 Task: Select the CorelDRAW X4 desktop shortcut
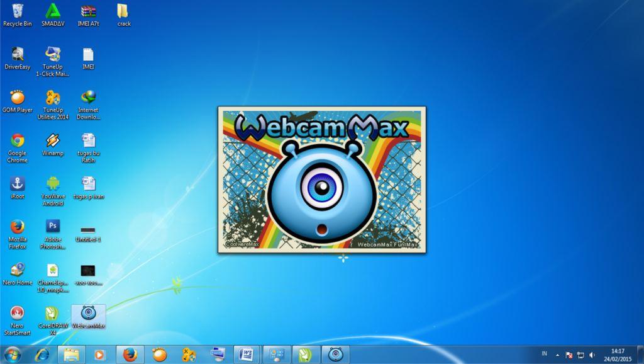click(53, 321)
